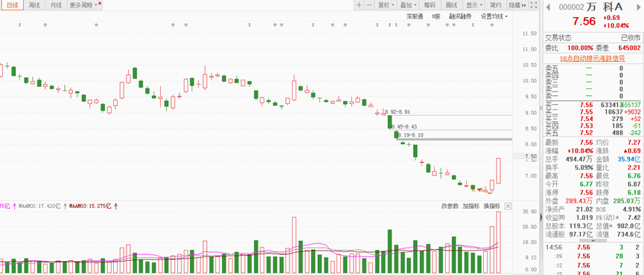Toggle 画线 drawing tools

pyautogui.click(x=451, y=5)
